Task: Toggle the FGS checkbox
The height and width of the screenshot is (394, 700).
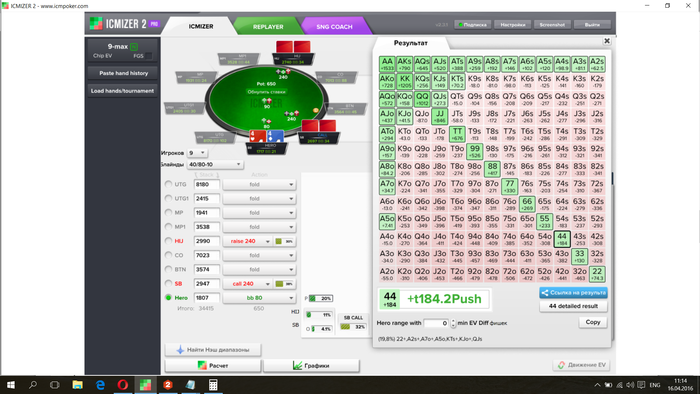Action: [x=149, y=56]
